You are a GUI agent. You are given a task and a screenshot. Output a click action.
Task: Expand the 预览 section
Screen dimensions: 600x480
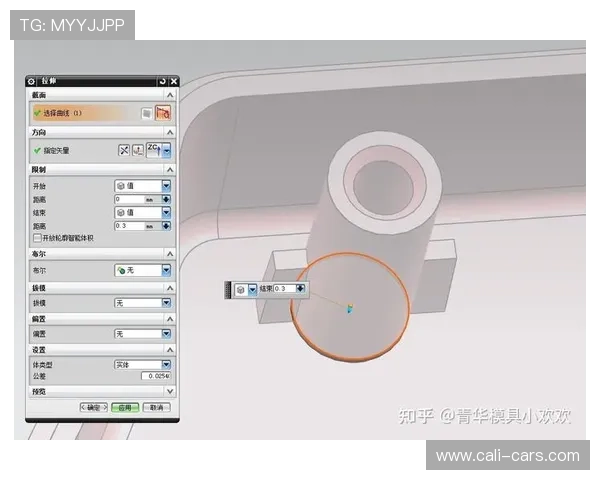tap(170, 391)
